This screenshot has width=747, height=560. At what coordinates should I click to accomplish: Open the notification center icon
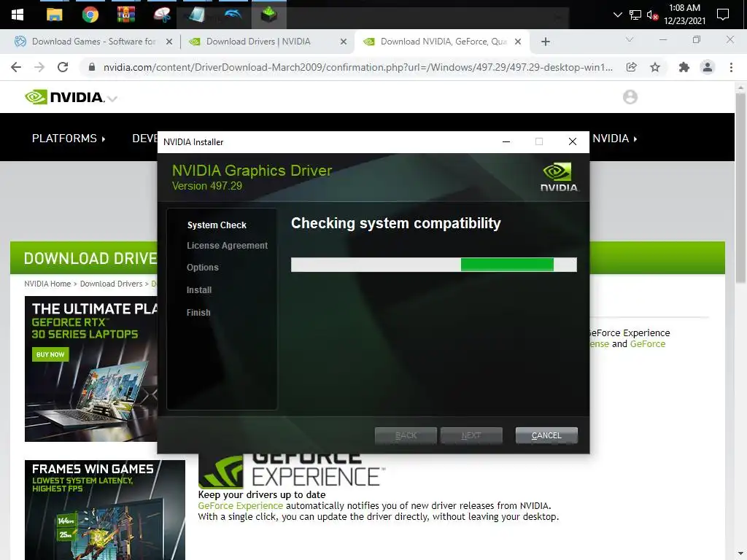(723, 15)
